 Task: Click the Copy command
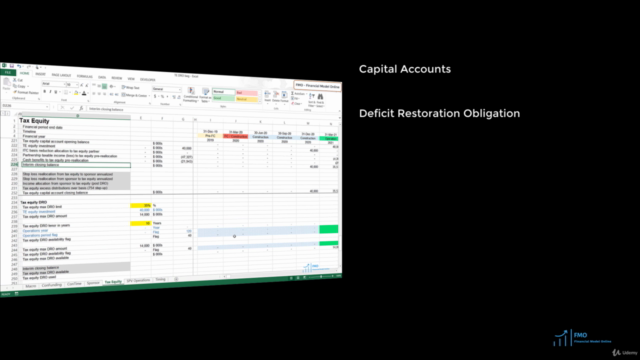click(20, 86)
